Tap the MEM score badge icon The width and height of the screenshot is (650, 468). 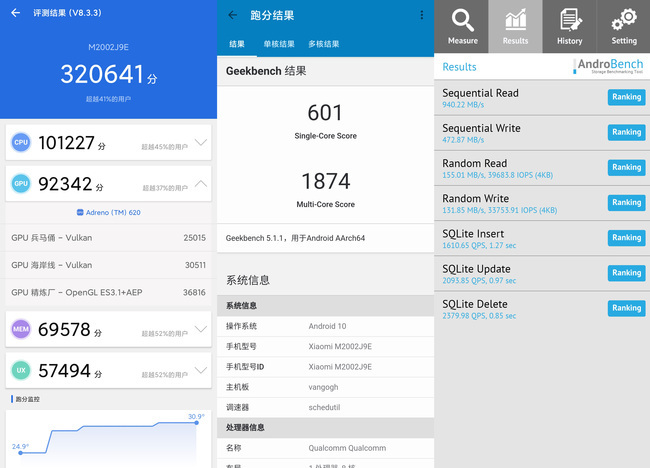click(x=21, y=329)
